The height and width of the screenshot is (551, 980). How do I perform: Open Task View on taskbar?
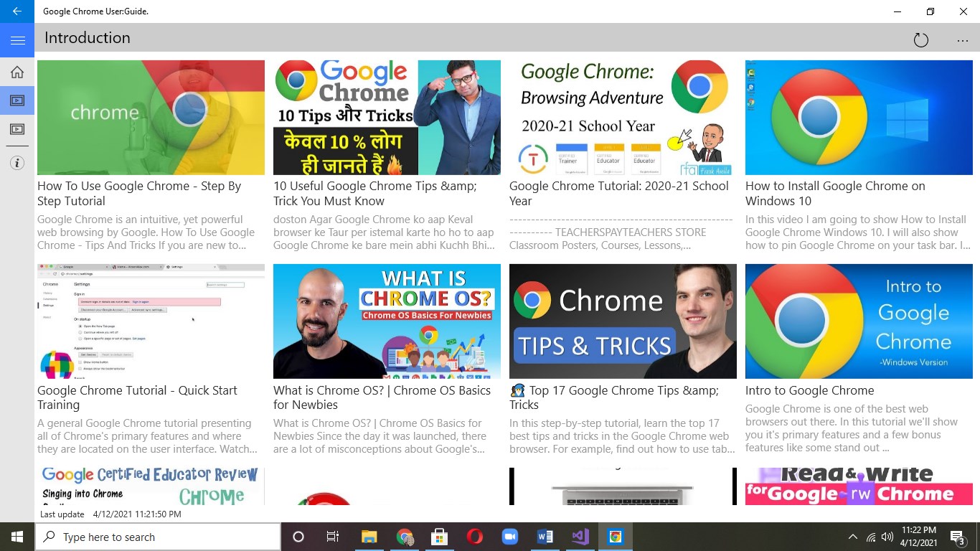point(333,537)
